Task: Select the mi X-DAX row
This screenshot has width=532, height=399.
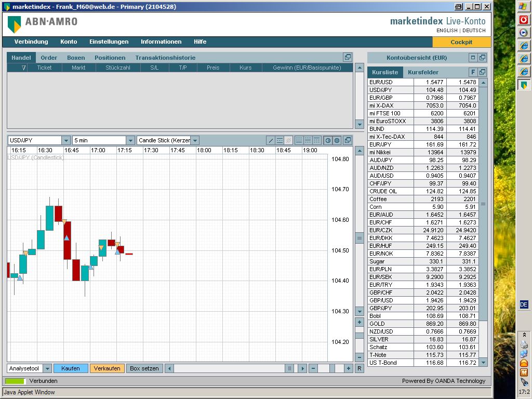Action: [x=423, y=105]
